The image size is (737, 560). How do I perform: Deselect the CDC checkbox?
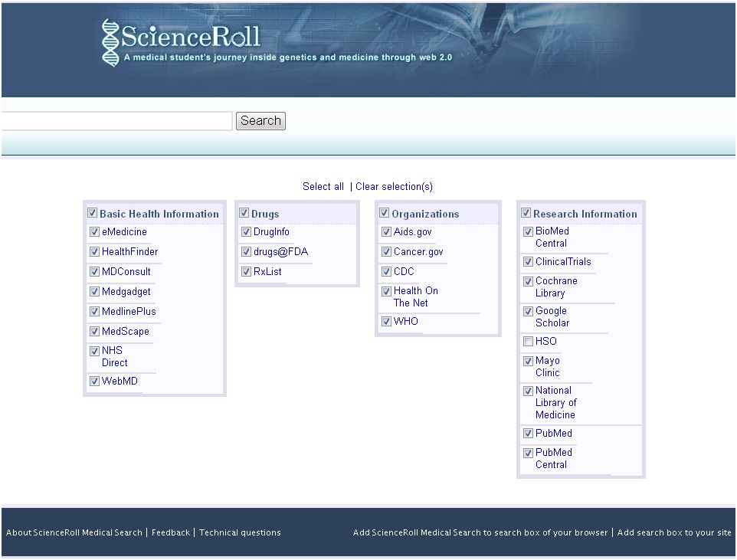click(386, 272)
